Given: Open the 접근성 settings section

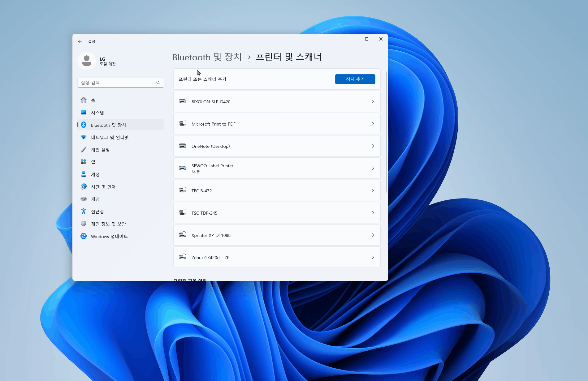Looking at the screenshot, I should coord(121,212).
